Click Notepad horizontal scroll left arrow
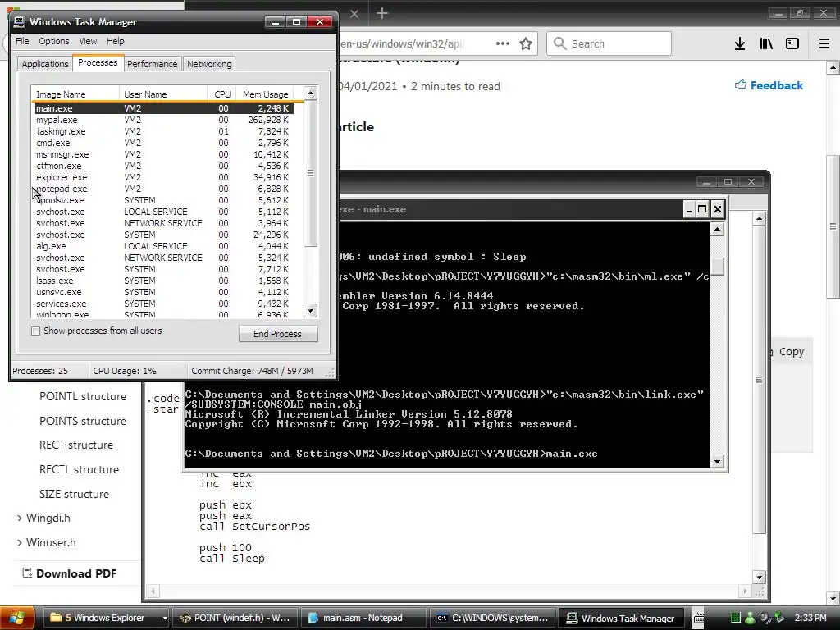This screenshot has width=840, height=630. pyautogui.click(x=153, y=591)
